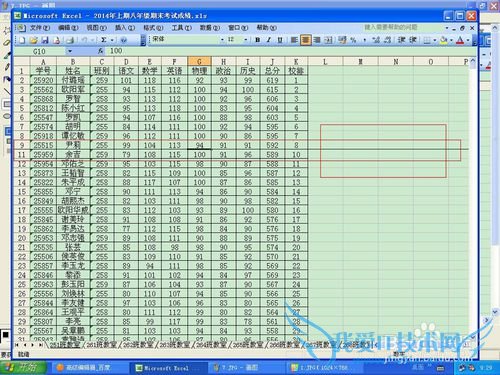Toggle bold formatting
500x375 pixels.
(258, 40)
